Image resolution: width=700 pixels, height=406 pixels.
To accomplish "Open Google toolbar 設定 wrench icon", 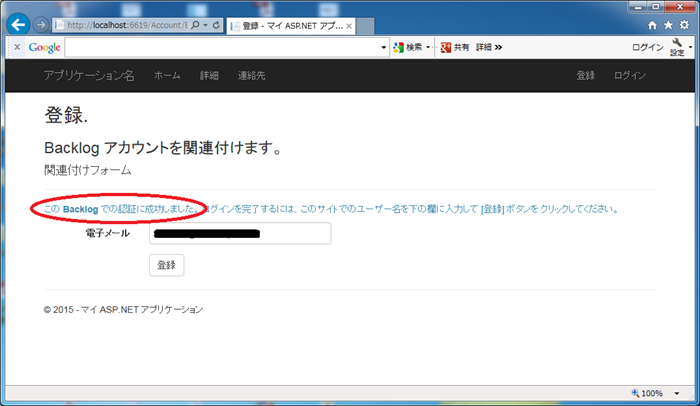I will click(x=677, y=47).
